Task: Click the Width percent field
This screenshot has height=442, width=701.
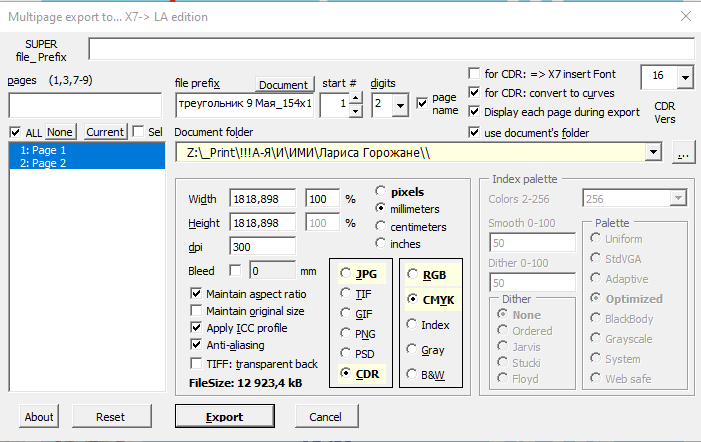Action: [x=322, y=199]
